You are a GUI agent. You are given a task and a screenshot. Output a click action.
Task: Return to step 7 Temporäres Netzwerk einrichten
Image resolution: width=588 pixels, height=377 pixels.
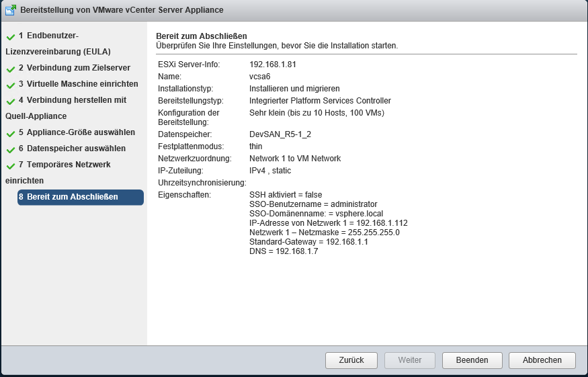click(58, 173)
